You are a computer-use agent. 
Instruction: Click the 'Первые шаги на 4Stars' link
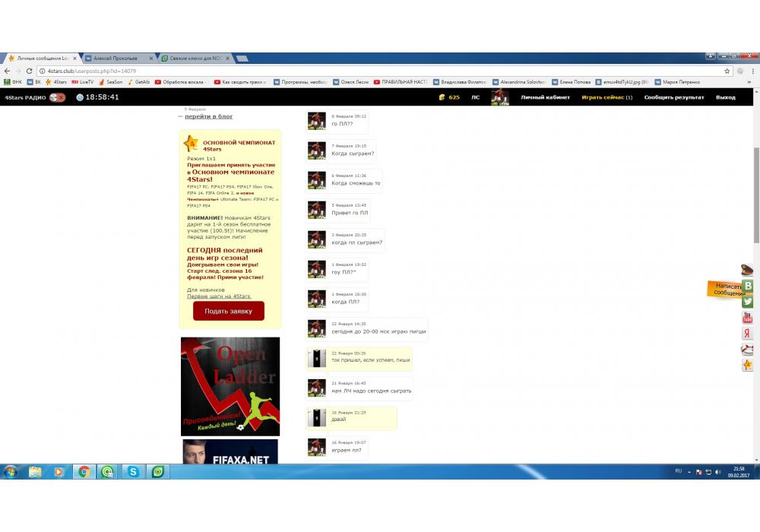(219, 296)
